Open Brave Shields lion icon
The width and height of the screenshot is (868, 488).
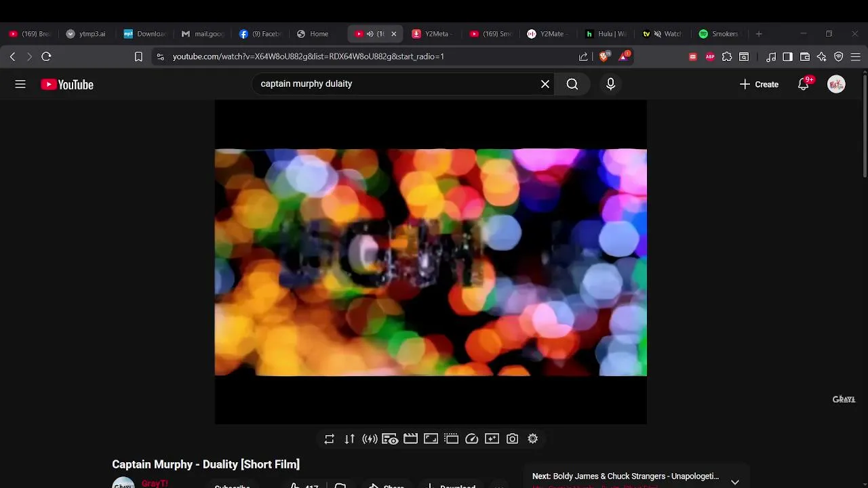pos(604,57)
